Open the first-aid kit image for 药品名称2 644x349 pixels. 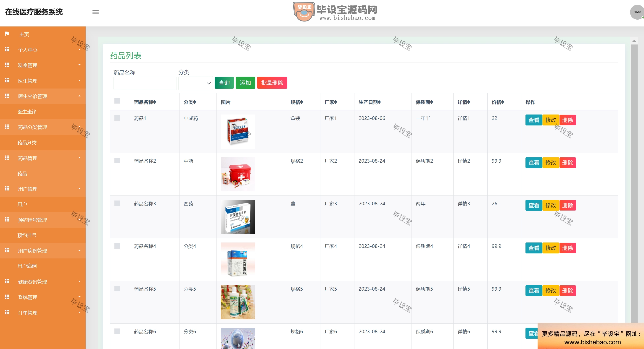pos(238,174)
